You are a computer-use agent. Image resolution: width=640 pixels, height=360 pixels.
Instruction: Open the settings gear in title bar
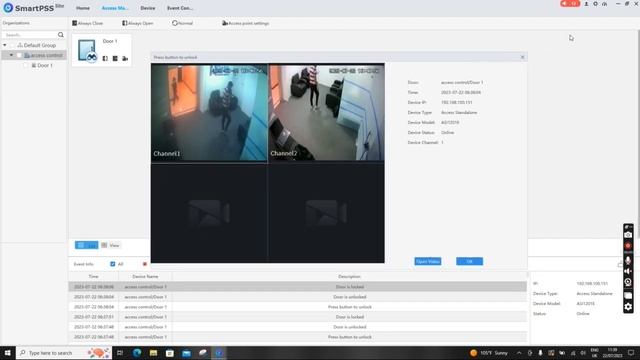pyautogui.click(x=595, y=4)
